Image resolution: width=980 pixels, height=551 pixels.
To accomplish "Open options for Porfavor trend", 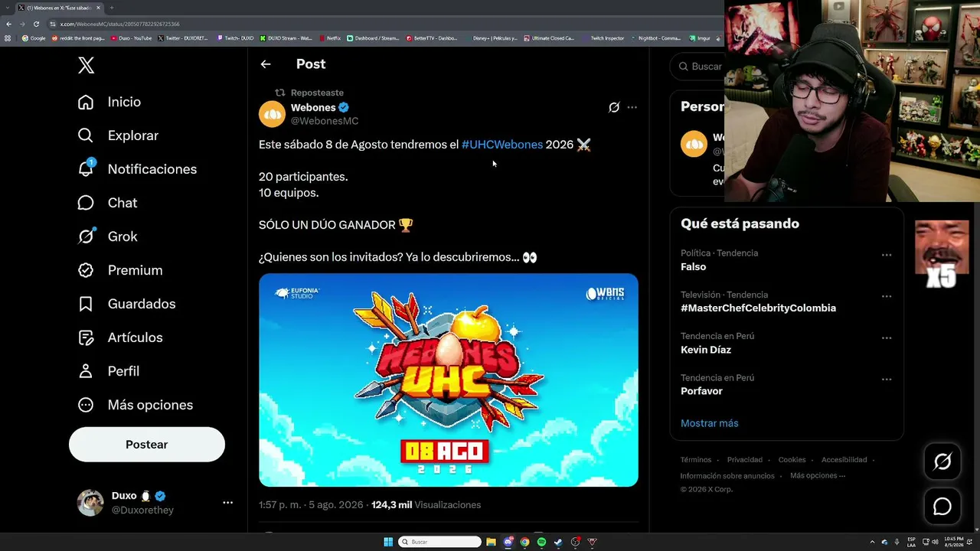I will (x=887, y=379).
